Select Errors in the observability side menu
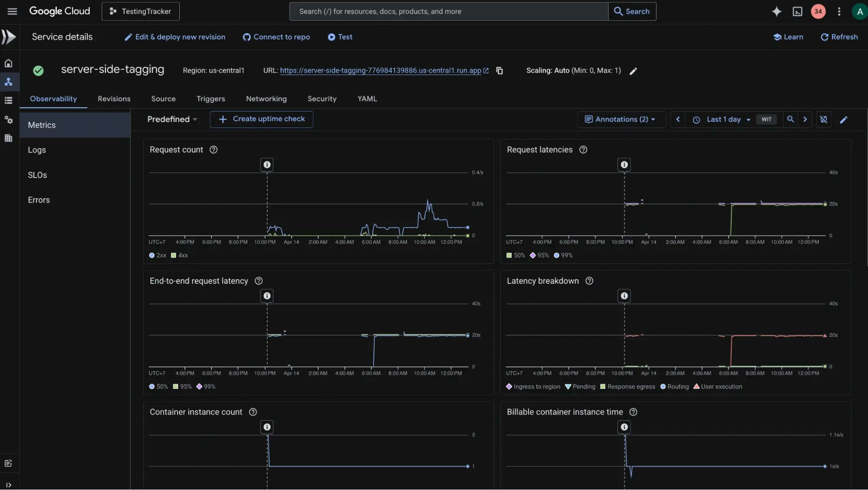868x490 pixels. click(x=75, y=200)
